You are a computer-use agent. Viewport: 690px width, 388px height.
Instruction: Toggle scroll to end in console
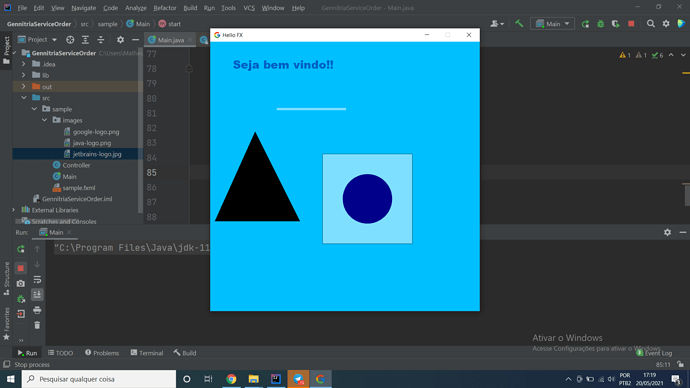coord(37,295)
